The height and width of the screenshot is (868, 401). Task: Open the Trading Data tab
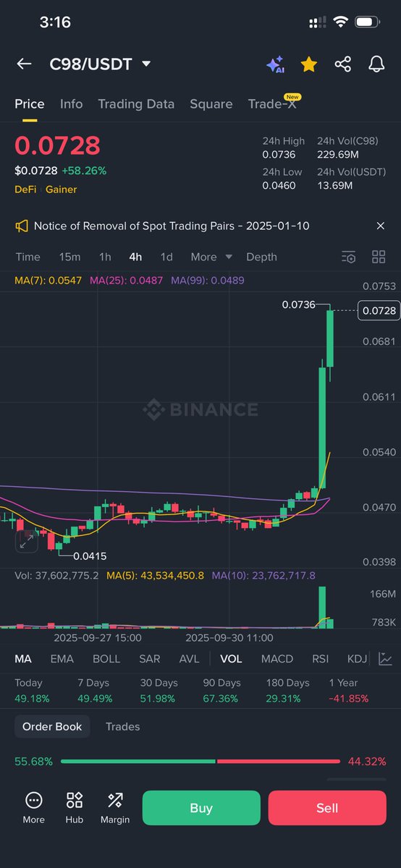click(136, 104)
